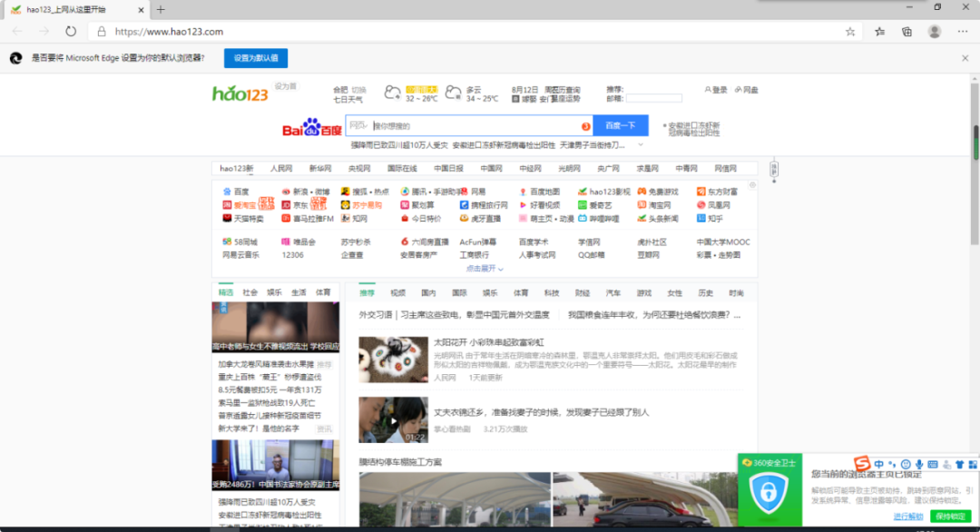The image size is (980, 532).
Task: Click the small settings icon on the site grid
Action: pos(752,185)
